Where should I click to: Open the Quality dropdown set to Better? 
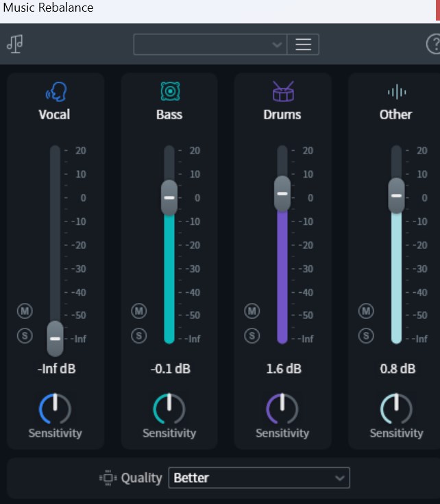coord(259,478)
